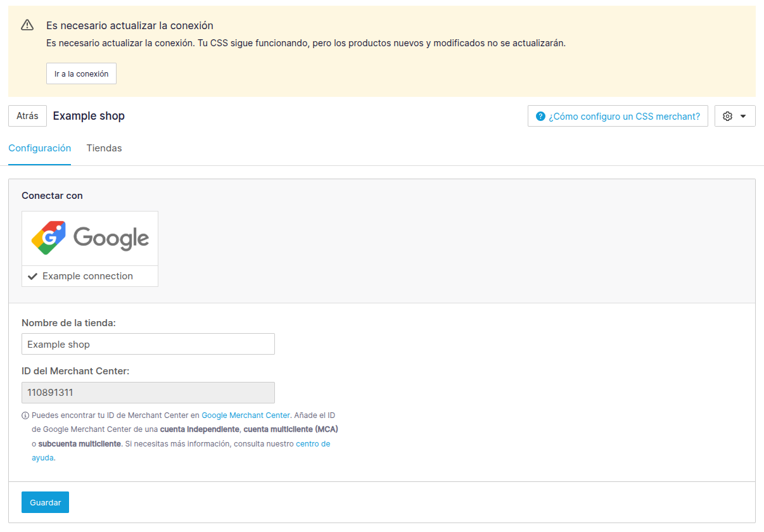Follow the 'centro de ayuda' link
764x532 pixels.
coord(313,444)
